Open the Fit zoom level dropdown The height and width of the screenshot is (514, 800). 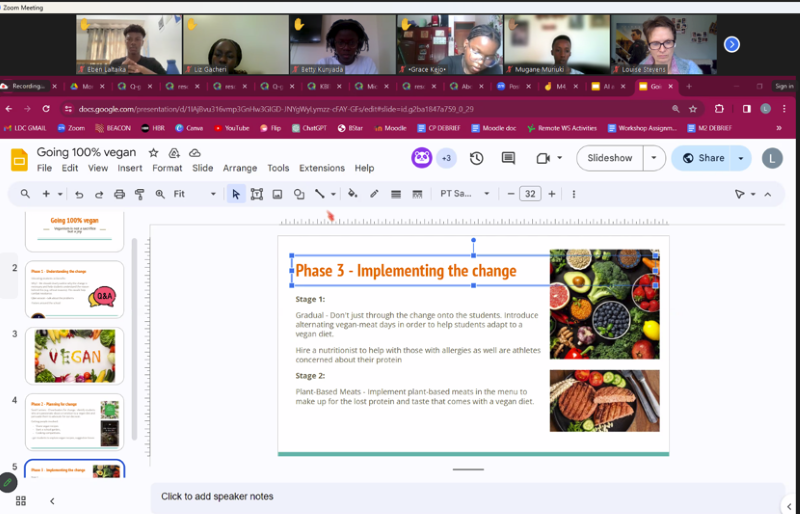pyautogui.click(x=212, y=194)
